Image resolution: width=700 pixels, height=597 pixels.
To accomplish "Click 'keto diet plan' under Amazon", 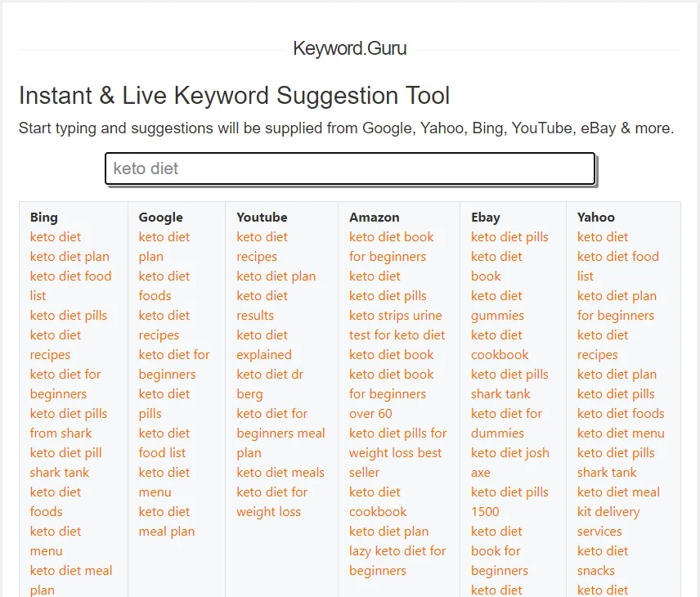I will 388,532.
